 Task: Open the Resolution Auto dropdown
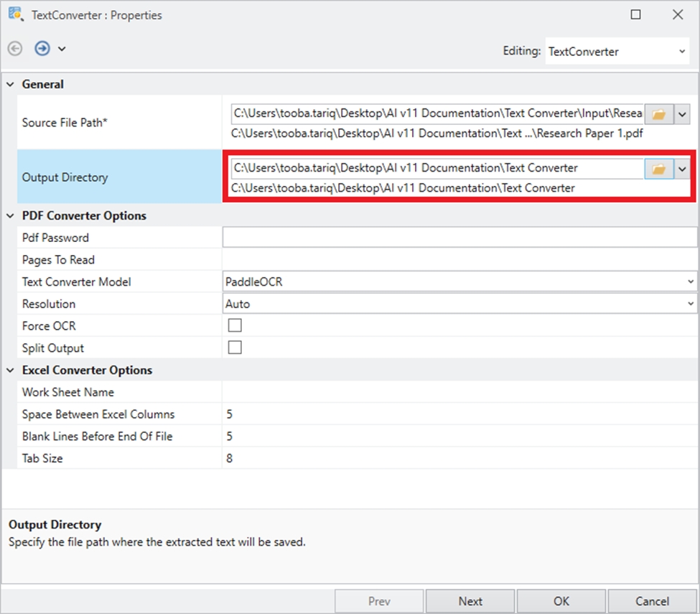coord(690,304)
